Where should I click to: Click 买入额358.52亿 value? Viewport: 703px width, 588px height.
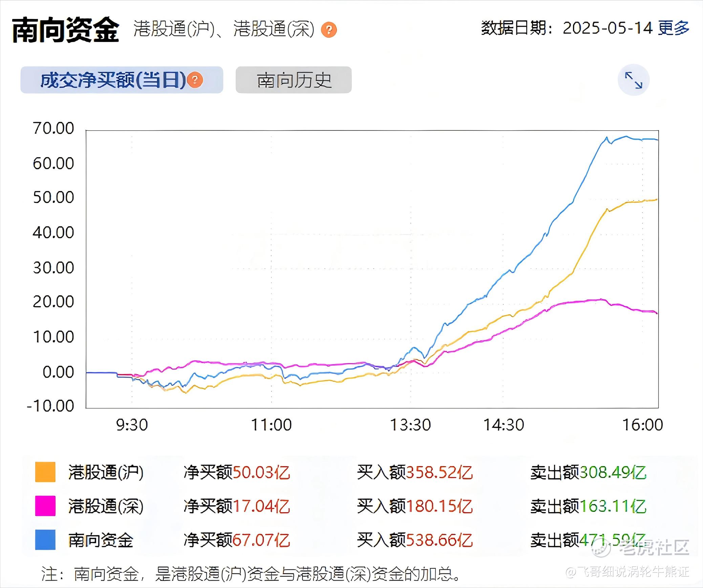(x=415, y=472)
